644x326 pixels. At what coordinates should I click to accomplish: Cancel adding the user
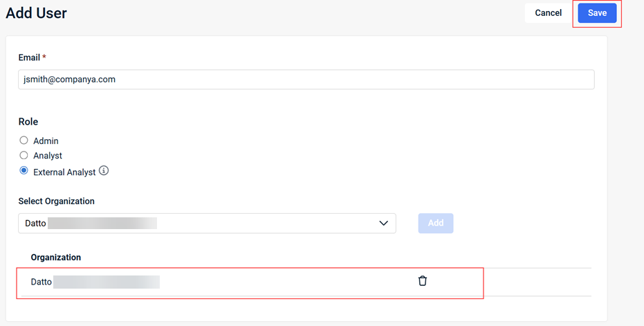tap(548, 13)
